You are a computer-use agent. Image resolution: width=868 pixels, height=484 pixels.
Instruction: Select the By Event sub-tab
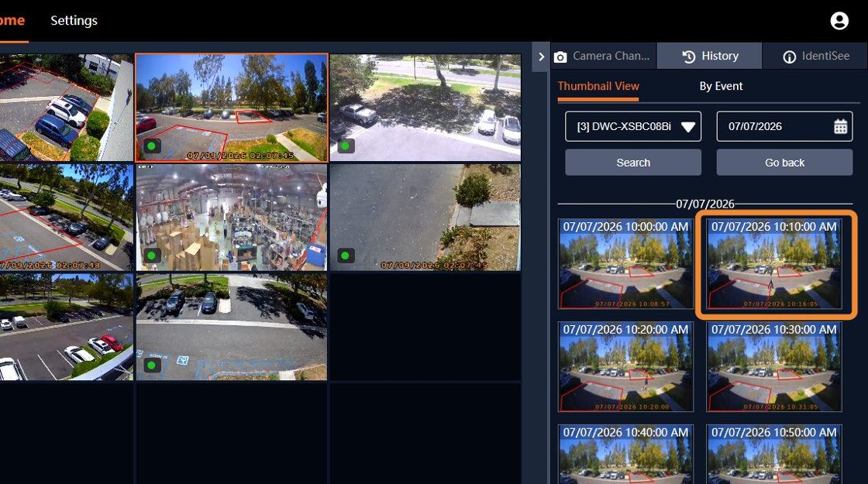(721, 86)
